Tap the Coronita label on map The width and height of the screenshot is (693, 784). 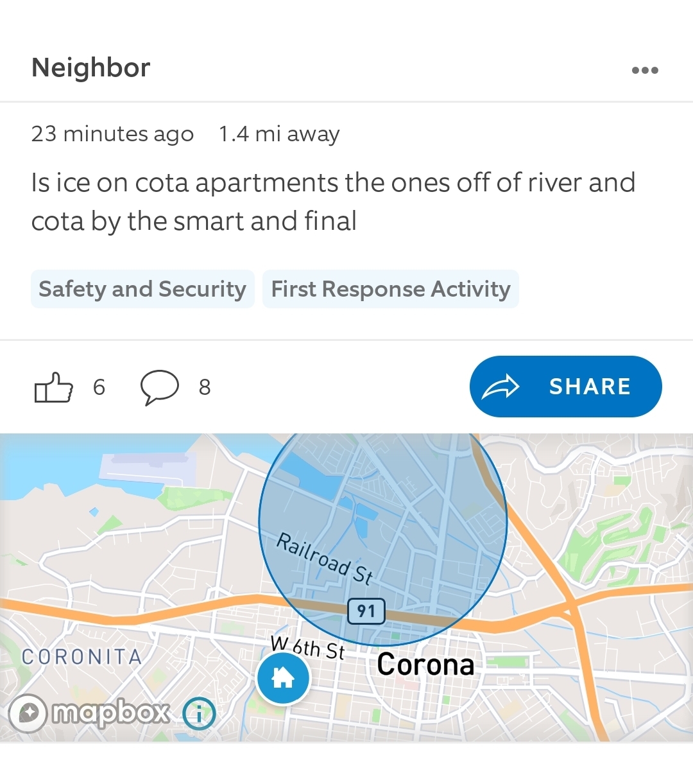[81, 657]
